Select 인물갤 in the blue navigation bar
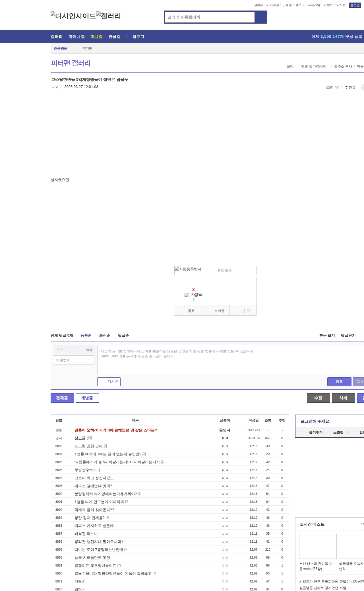 [114, 37]
